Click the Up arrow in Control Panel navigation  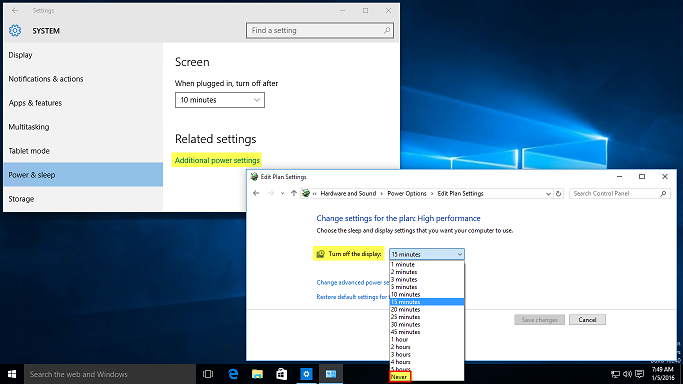294,193
